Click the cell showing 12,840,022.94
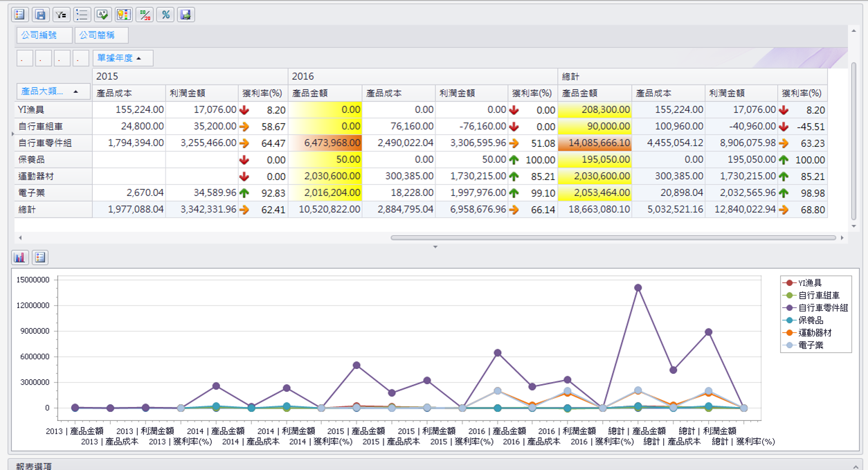The image size is (868, 470). tap(742, 209)
